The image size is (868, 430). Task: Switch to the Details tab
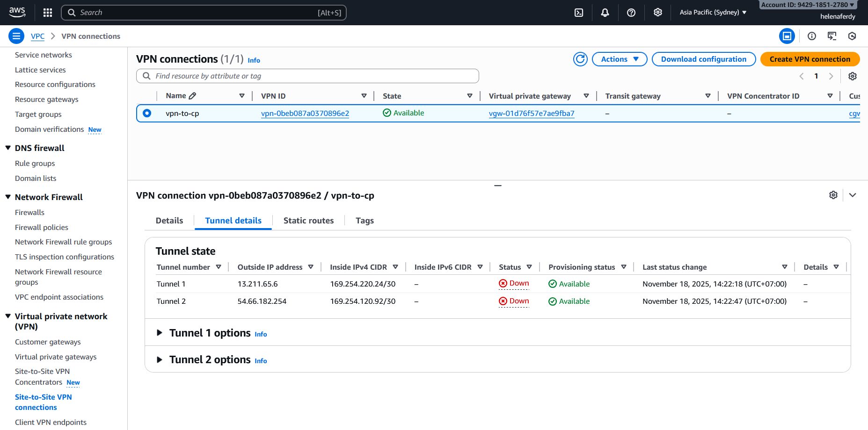169,221
